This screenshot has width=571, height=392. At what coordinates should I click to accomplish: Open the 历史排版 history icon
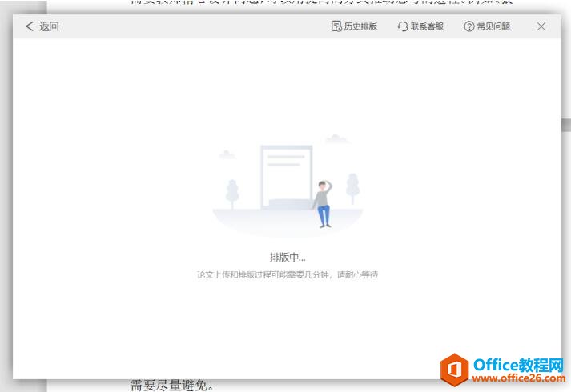point(336,26)
